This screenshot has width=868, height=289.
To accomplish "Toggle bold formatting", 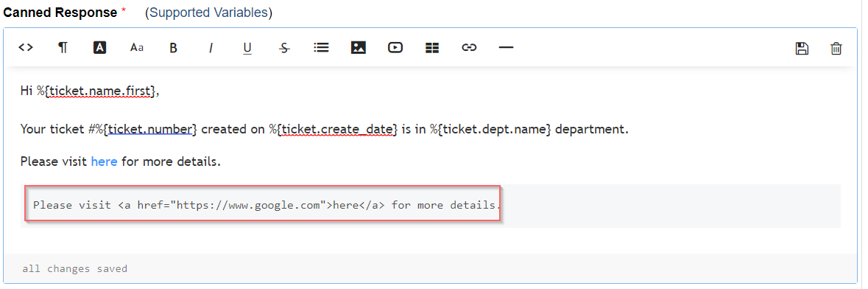I will pyautogui.click(x=173, y=48).
